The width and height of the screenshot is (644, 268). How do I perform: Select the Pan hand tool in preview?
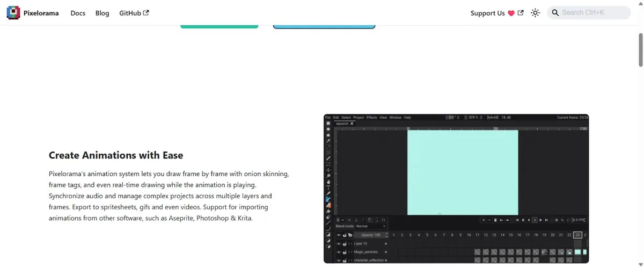coord(328,182)
